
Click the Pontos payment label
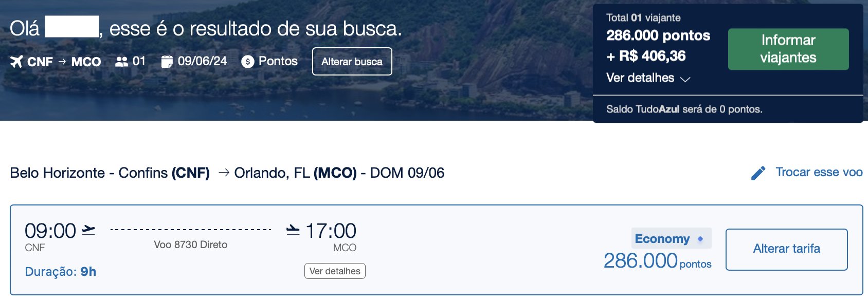coord(278,61)
